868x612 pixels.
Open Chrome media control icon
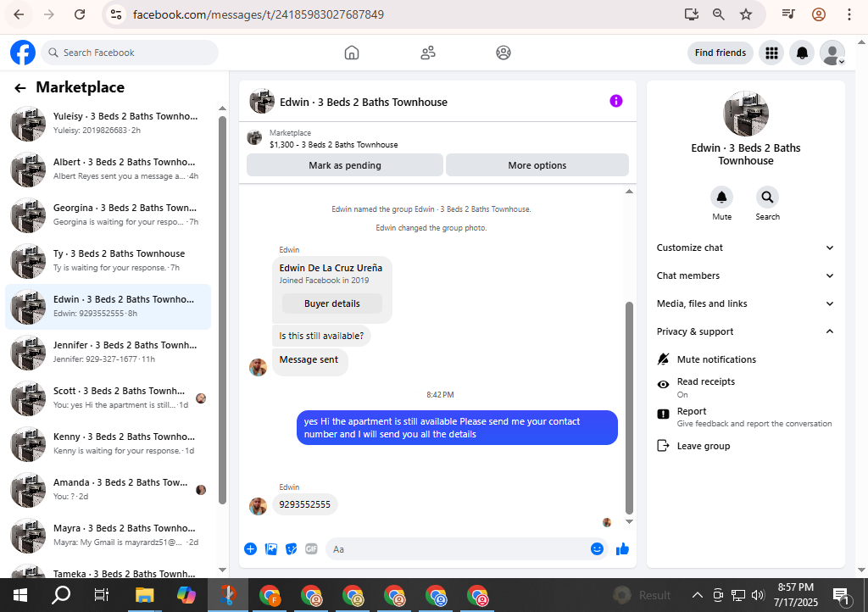pos(788,14)
